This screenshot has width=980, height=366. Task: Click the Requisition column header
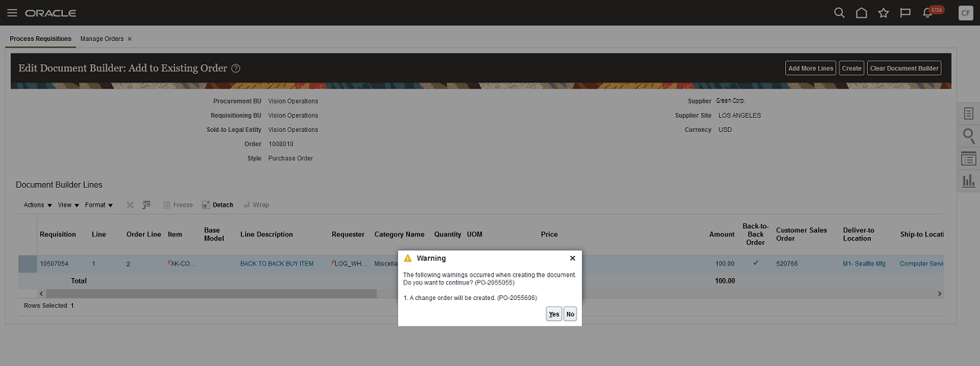pos(57,234)
